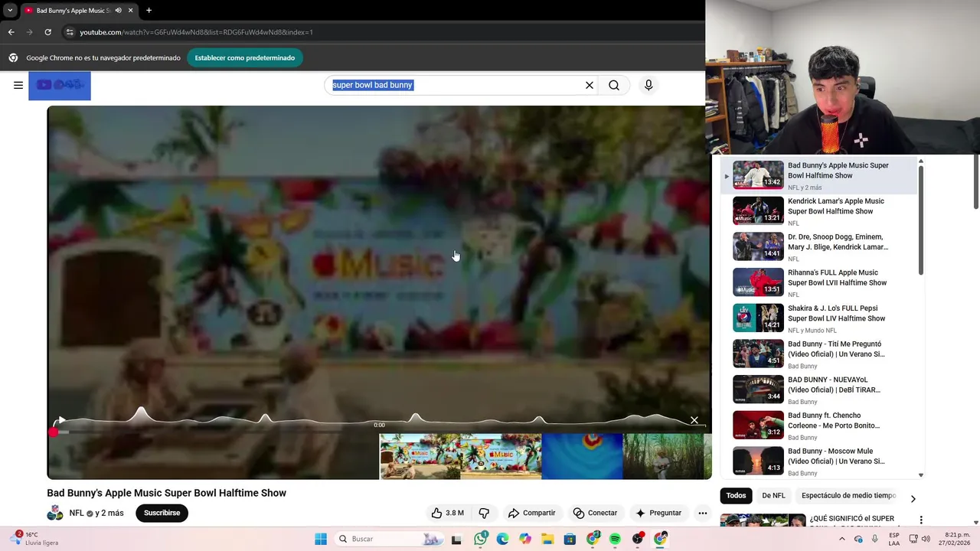Open Copilot from the taskbar
Viewport: 980px width, 551px height.
pos(525,539)
